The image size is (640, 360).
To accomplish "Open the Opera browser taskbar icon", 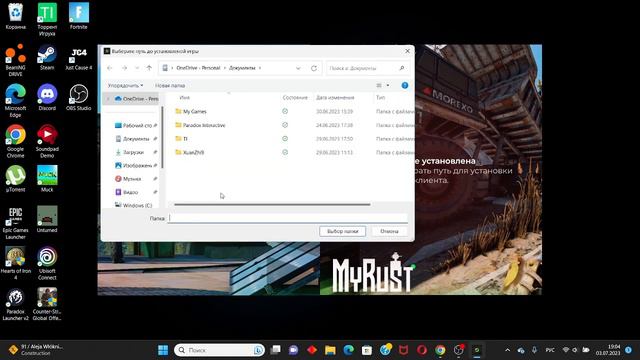I will point(422,350).
